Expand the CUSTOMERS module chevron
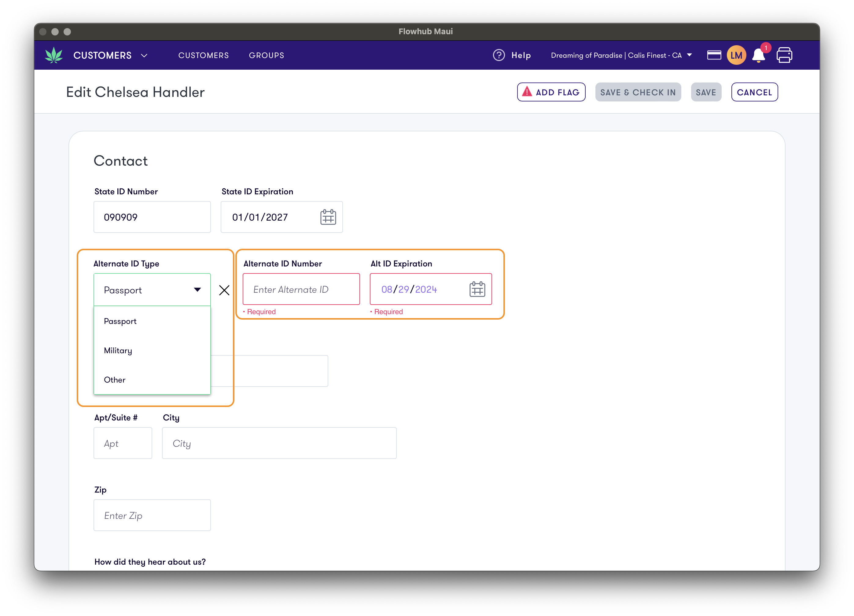Image resolution: width=854 pixels, height=616 pixels. (x=144, y=55)
